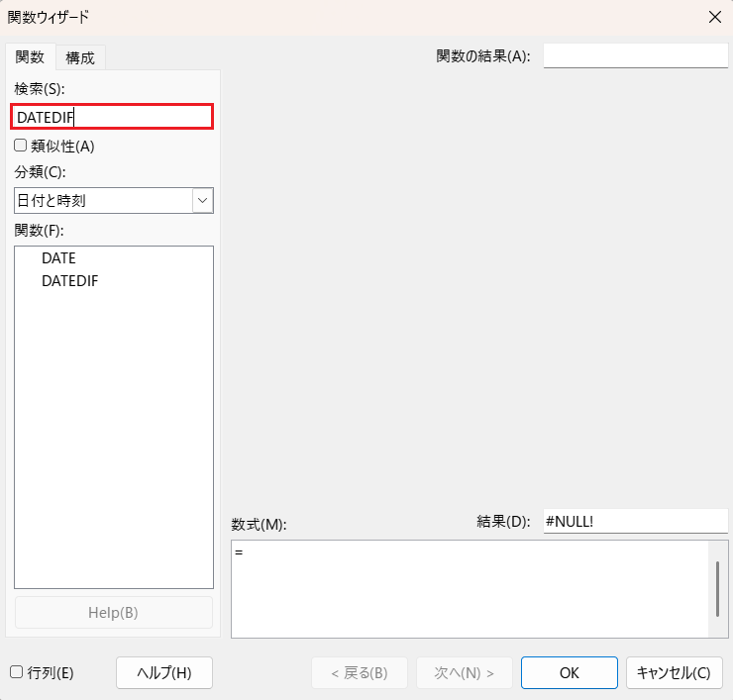
Task: Click the 検索 search field containing DATEDIF
Action: coord(112,117)
